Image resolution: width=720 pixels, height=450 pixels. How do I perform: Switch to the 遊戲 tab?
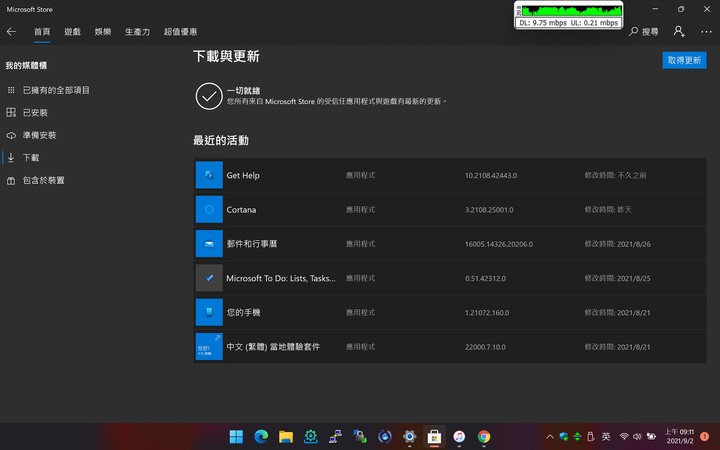point(73,32)
